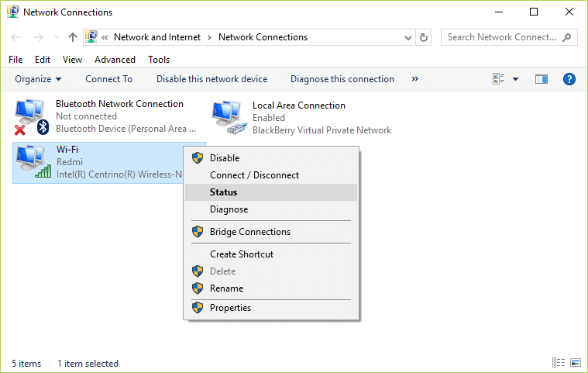Viewport: 588px width, 373px height.
Task: Switch to large icons view in status bar
Action: pyautogui.click(x=576, y=363)
